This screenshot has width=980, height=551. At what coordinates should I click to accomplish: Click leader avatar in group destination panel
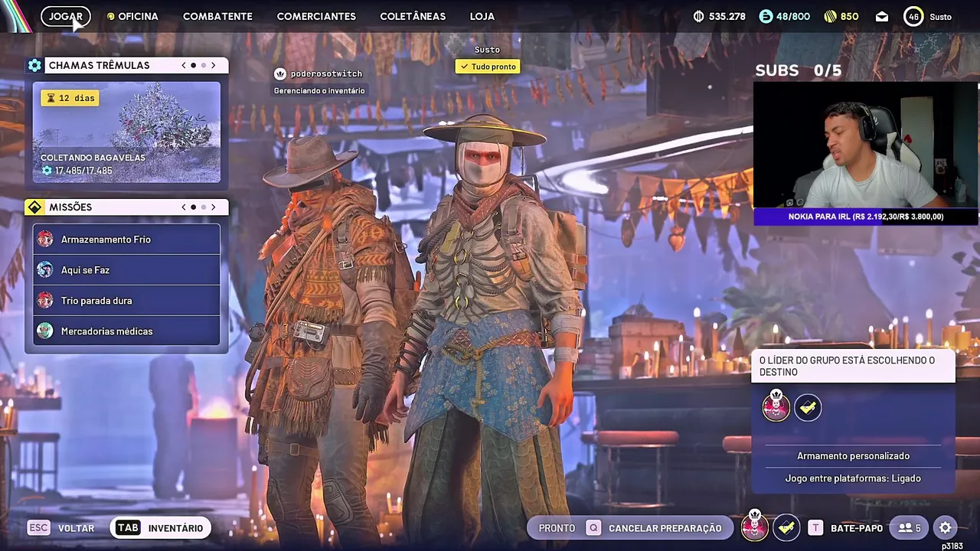[776, 406]
